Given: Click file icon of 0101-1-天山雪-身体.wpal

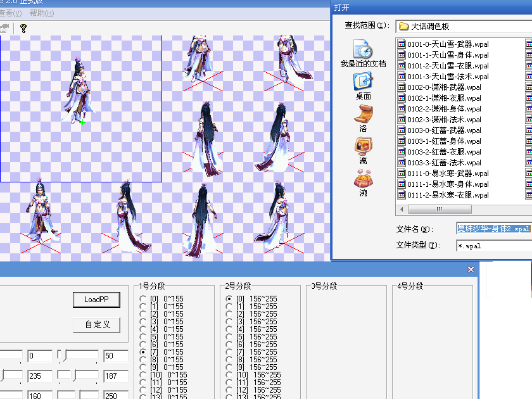Looking at the screenshot, I should point(402,55).
